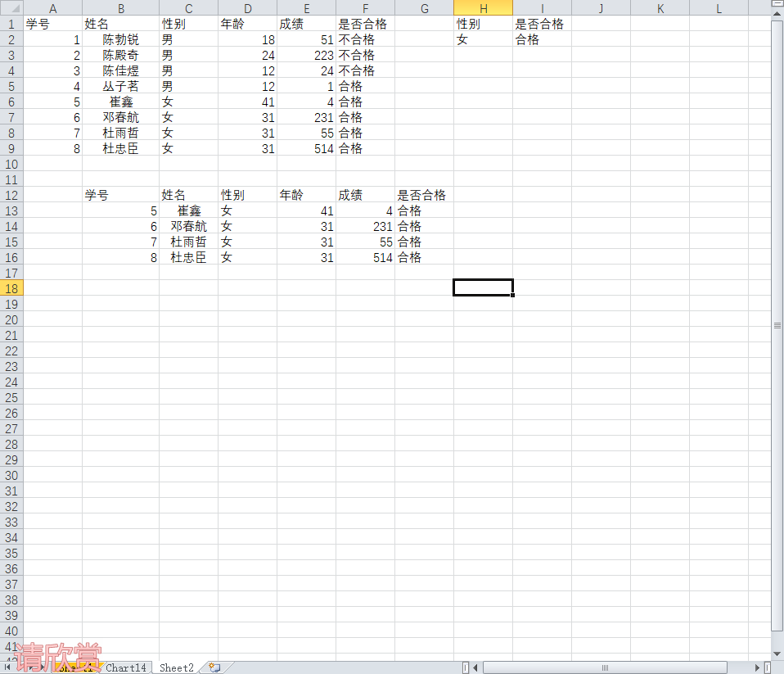Image resolution: width=784 pixels, height=674 pixels.
Task: Click column A header to select it
Action: tap(52, 8)
